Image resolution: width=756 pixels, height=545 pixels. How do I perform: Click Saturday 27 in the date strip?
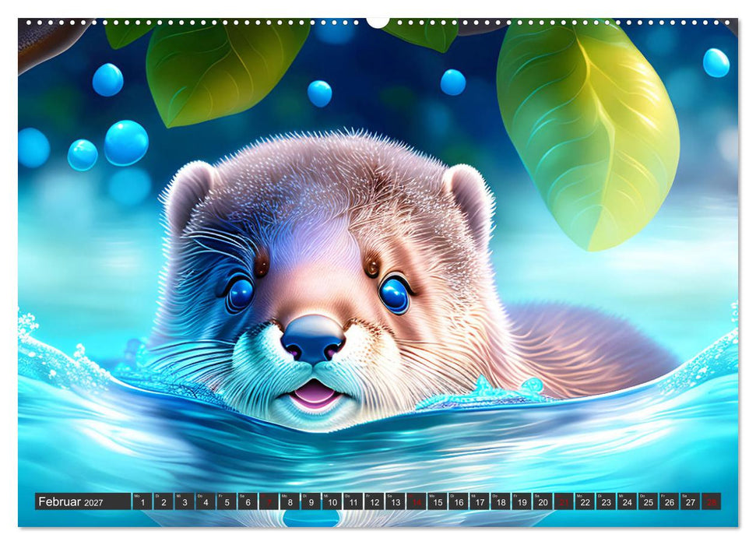pyautogui.click(x=690, y=501)
